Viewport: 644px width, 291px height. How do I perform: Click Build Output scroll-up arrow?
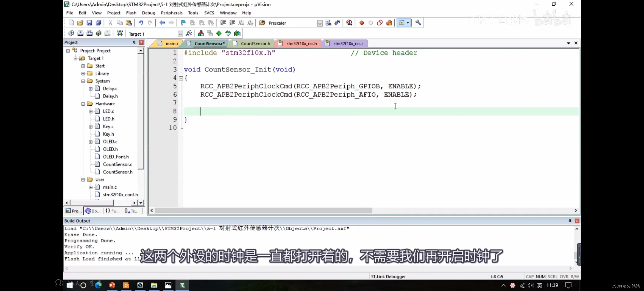click(x=577, y=229)
